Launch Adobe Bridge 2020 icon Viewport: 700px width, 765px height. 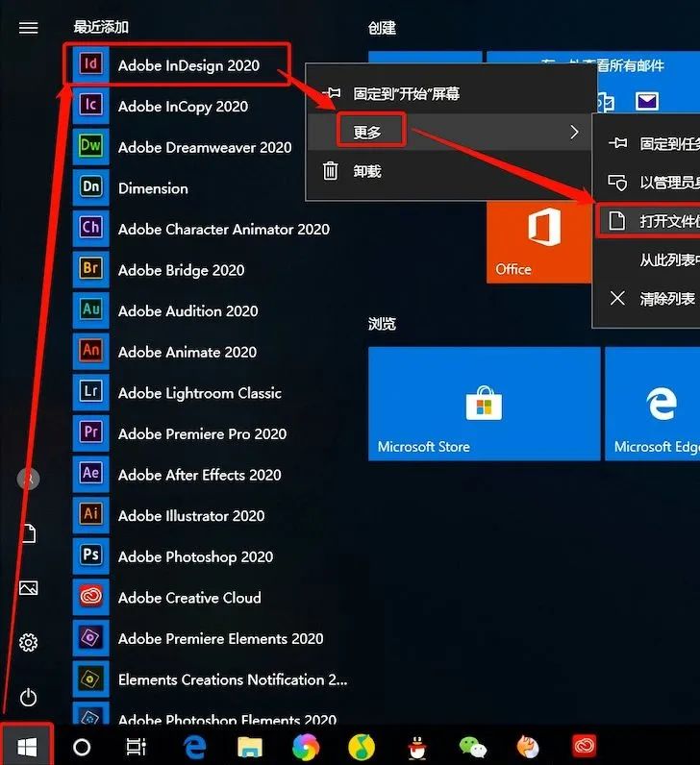point(90,269)
